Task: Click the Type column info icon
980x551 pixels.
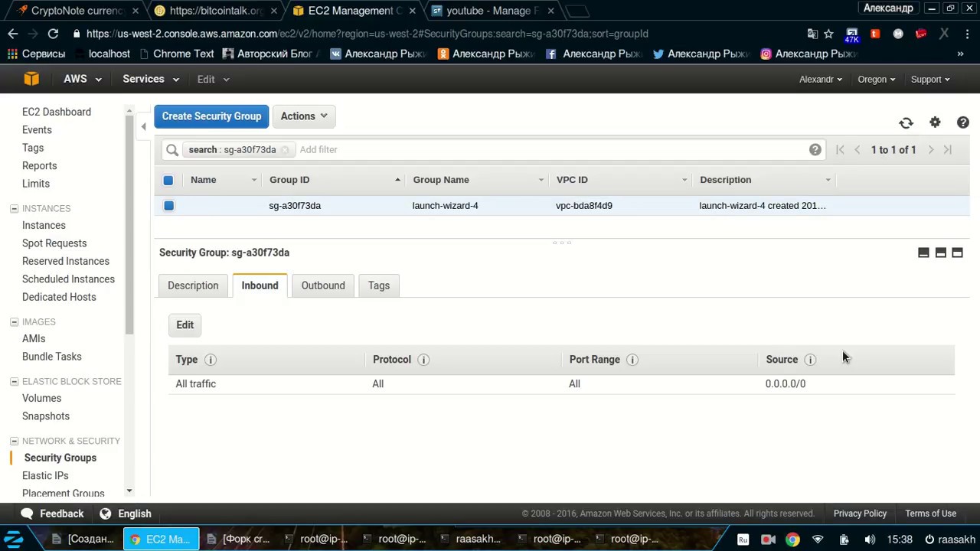Action: click(x=211, y=360)
